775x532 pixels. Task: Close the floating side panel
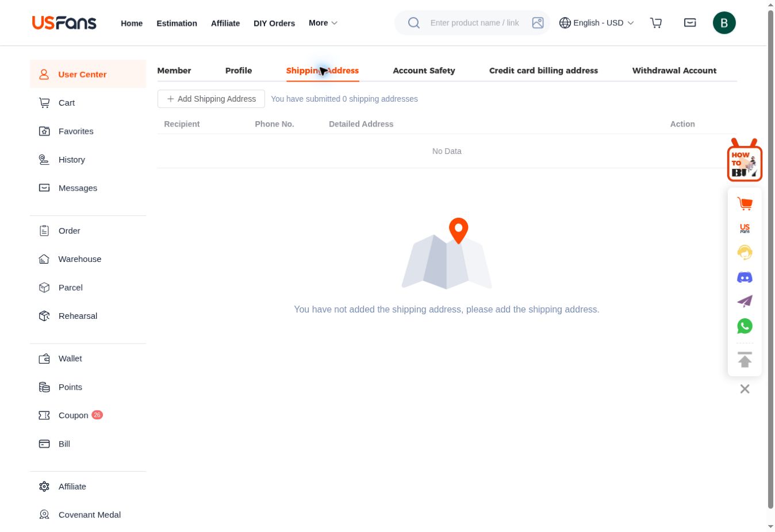point(745,389)
